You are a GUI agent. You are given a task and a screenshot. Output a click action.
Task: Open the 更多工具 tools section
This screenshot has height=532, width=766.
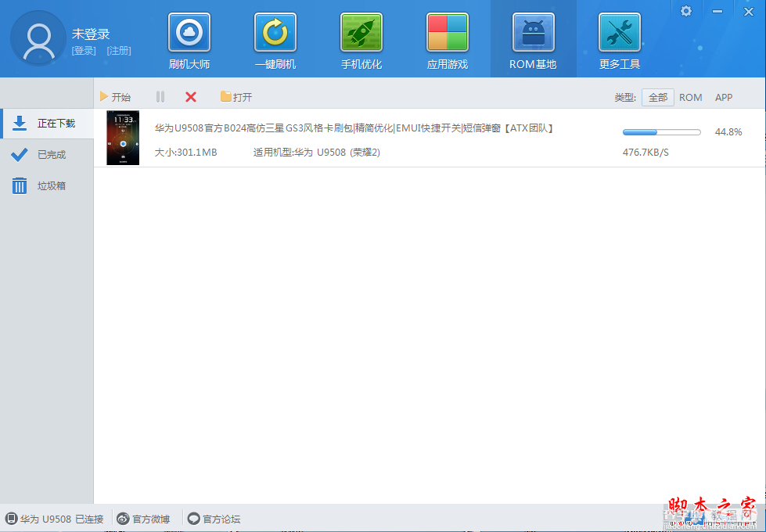pos(620,41)
